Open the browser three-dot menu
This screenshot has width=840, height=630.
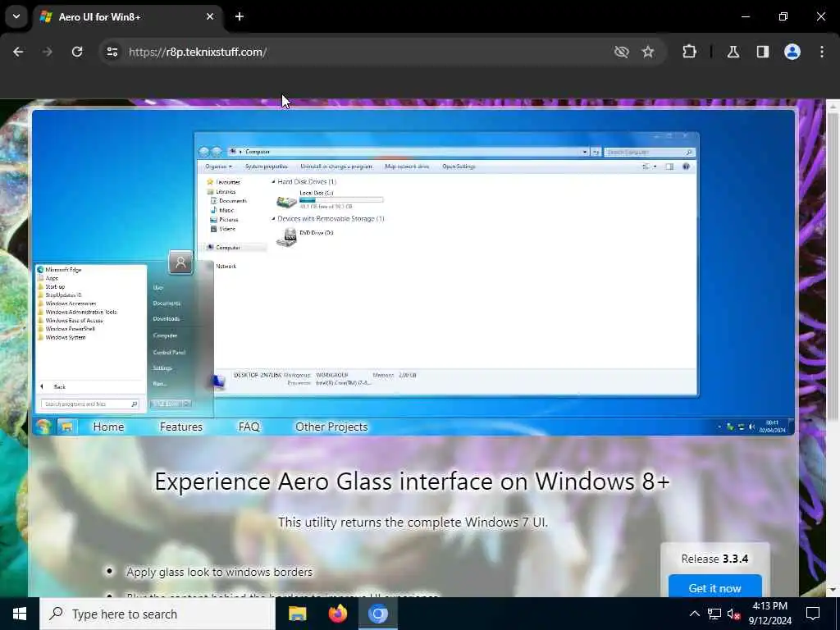coord(822,52)
